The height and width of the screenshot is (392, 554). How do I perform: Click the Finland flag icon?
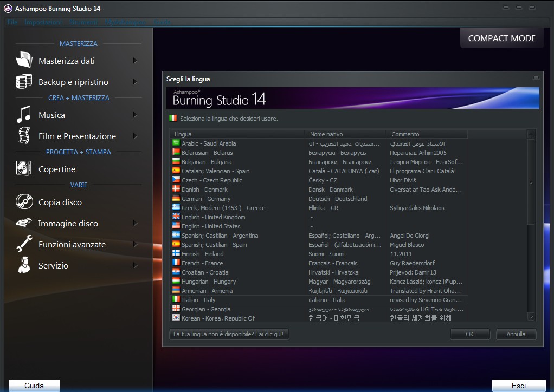(x=176, y=253)
